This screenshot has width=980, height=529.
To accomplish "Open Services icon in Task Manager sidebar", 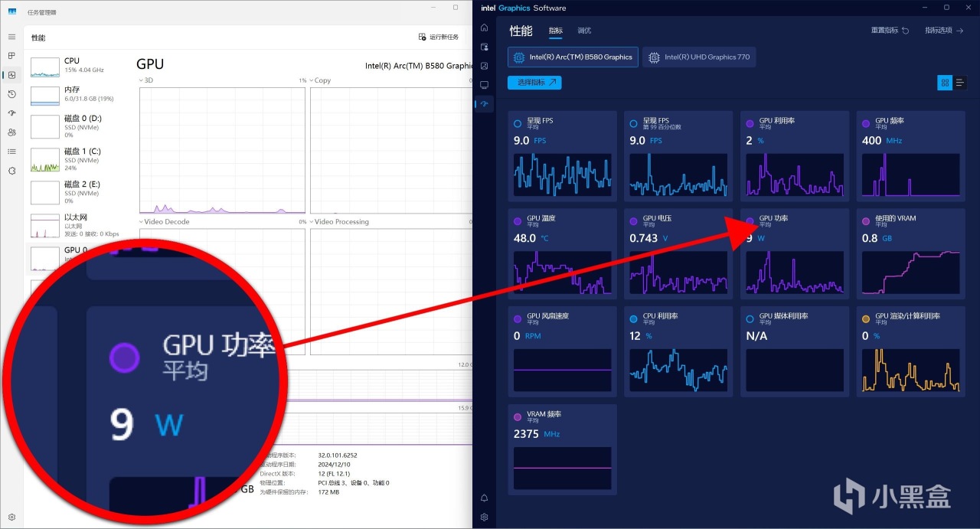I will (x=11, y=170).
